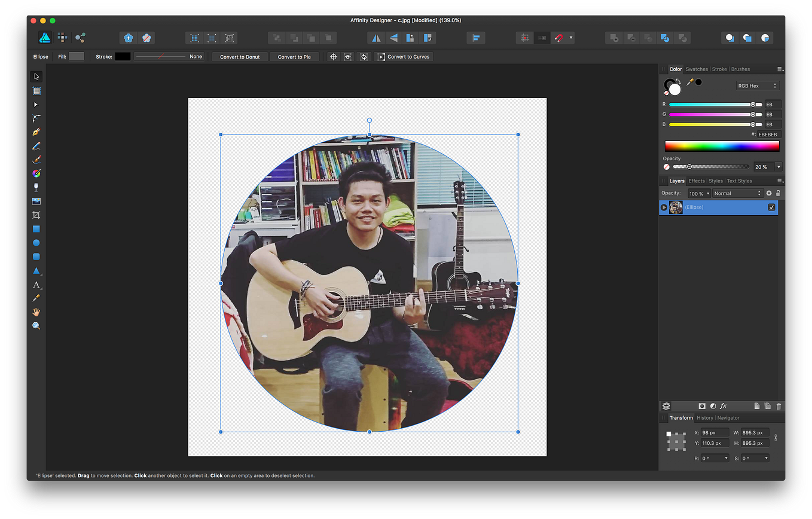
Task: Uncheck the Ellipse layer visibility checkbox
Action: [771, 207]
